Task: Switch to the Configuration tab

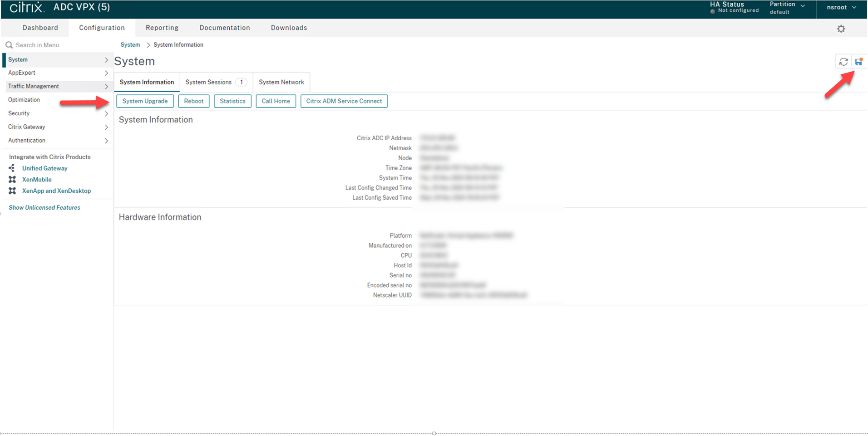Action: click(x=102, y=28)
